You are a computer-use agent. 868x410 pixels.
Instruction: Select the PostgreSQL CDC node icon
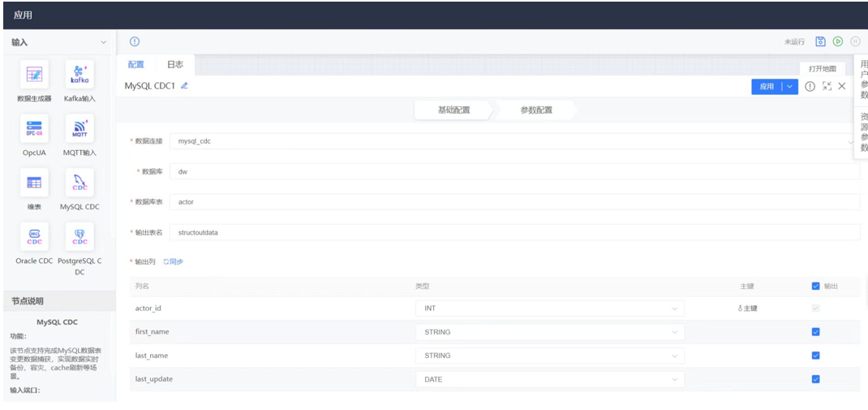click(79, 236)
